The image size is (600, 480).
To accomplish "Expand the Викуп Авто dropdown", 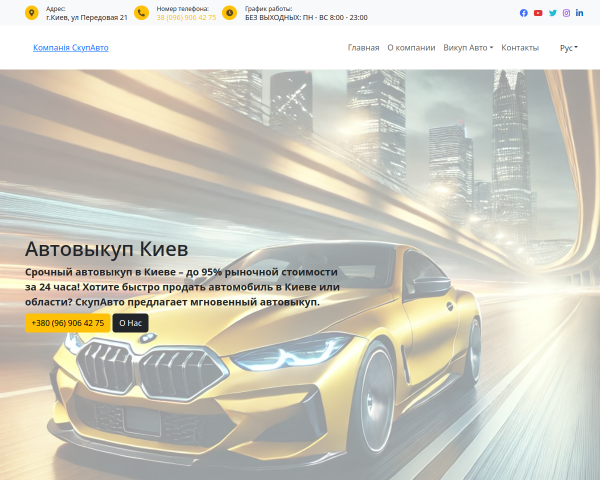I will [468, 48].
